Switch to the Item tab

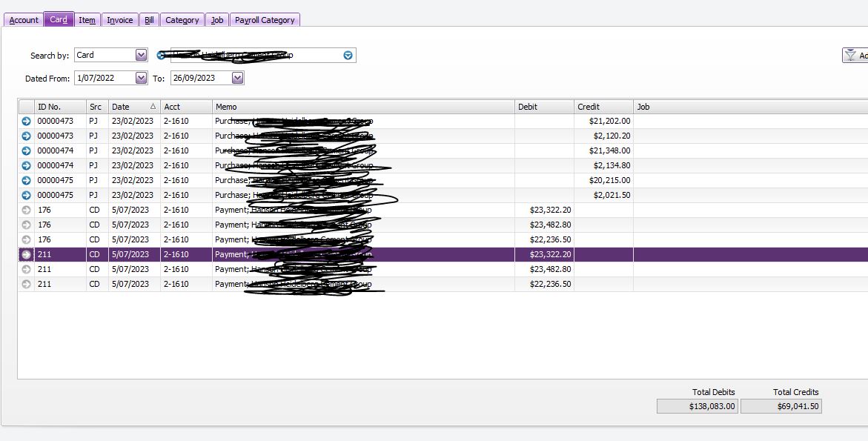pyautogui.click(x=87, y=20)
